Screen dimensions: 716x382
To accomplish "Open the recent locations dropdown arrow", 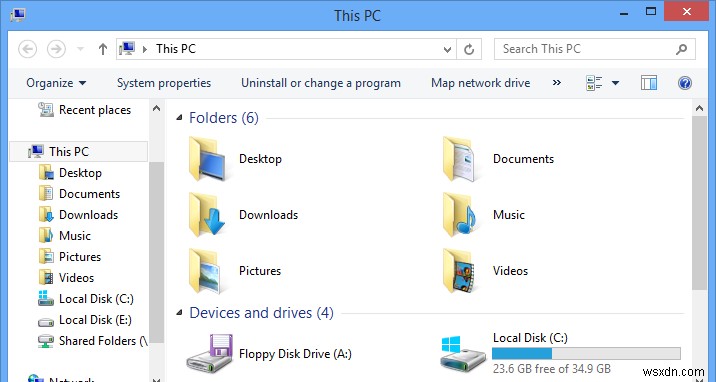I will [x=80, y=49].
